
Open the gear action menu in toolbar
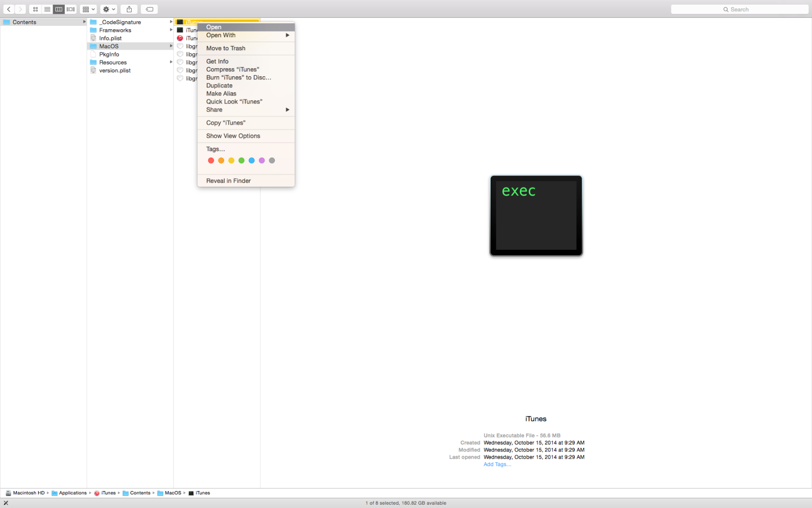point(109,9)
